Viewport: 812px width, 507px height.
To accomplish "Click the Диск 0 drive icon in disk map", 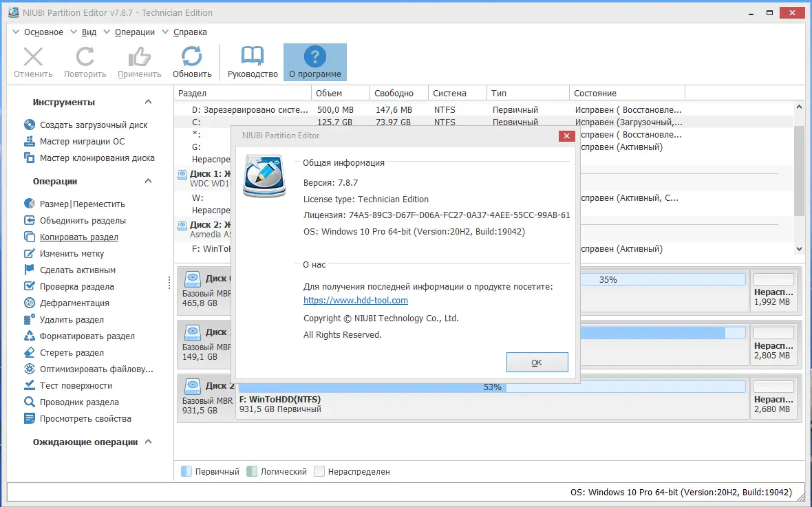I will 193,279.
